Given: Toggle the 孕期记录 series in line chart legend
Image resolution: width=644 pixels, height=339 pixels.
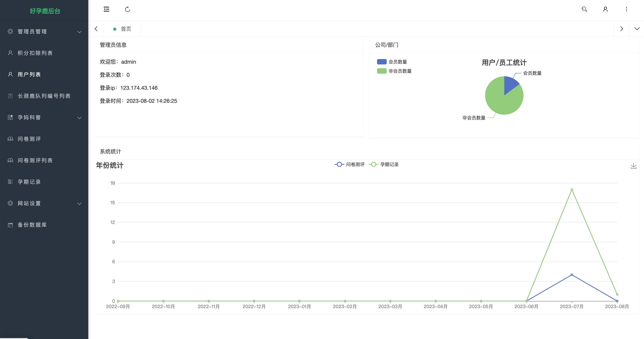Looking at the screenshot, I should pos(384,164).
